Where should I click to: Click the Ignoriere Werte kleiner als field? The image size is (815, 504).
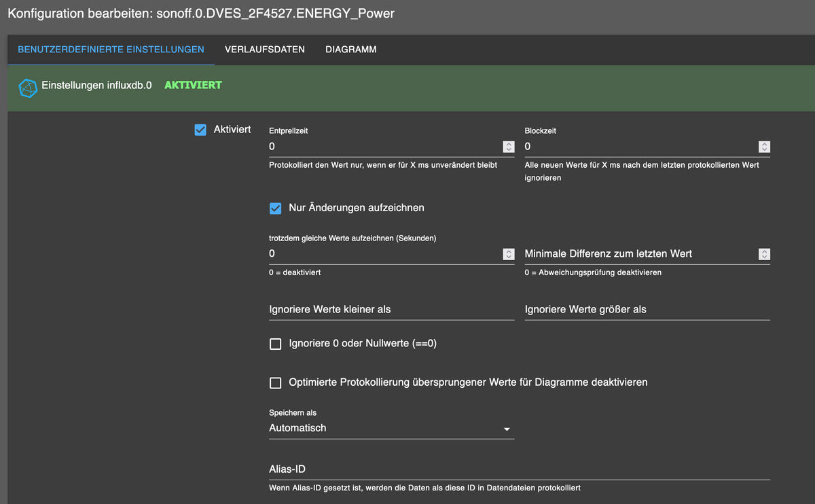point(392,310)
